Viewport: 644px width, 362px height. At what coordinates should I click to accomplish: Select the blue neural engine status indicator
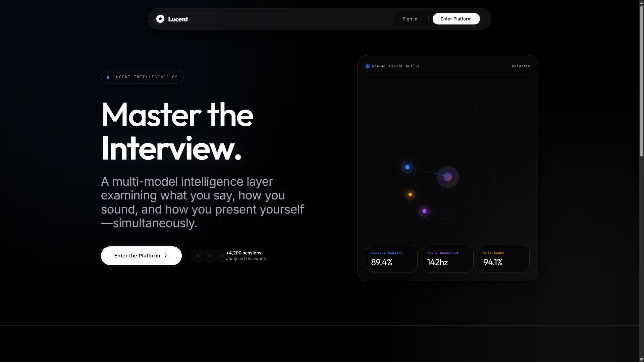click(x=368, y=66)
